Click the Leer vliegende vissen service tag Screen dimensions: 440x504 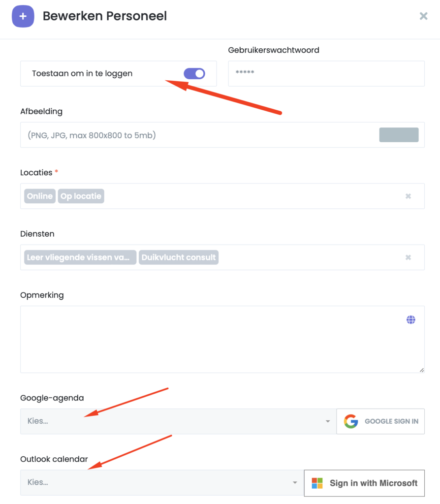[81, 257]
